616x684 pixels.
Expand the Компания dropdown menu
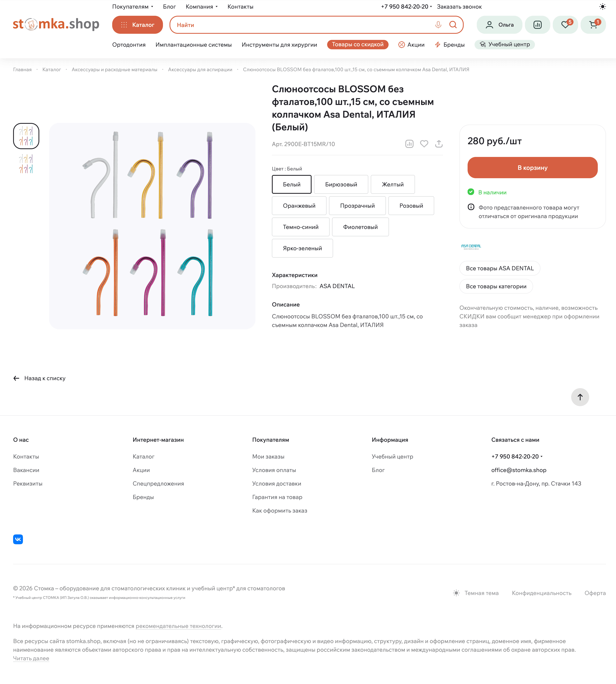click(202, 6)
